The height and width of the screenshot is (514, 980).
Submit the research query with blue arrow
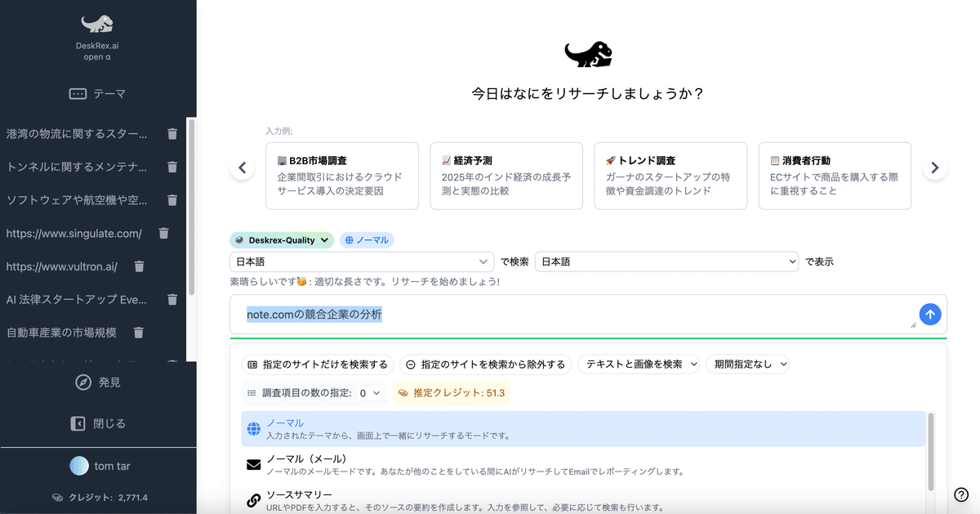point(930,314)
